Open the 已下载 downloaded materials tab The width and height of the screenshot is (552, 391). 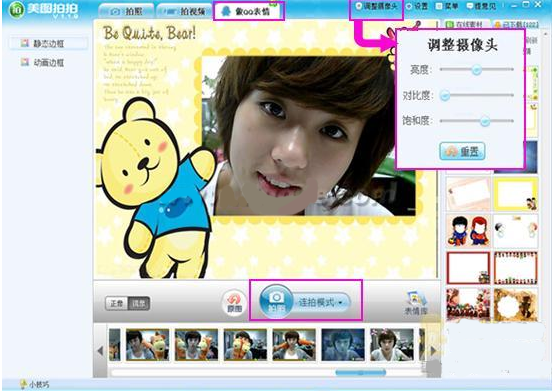point(516,24)
